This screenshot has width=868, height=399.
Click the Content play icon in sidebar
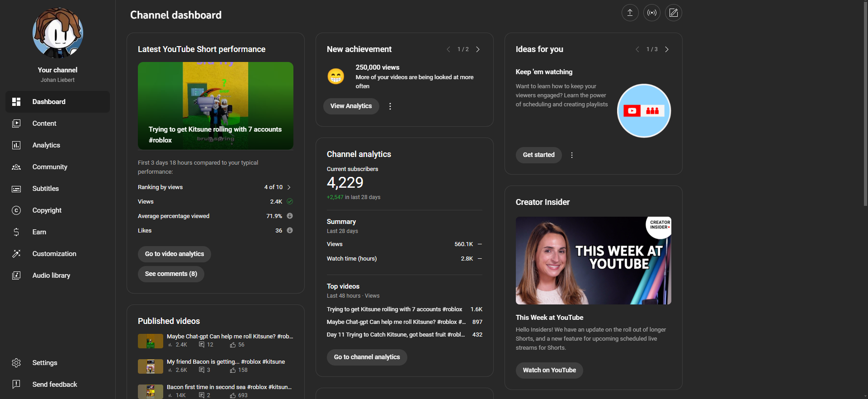(x=16, y=123)
